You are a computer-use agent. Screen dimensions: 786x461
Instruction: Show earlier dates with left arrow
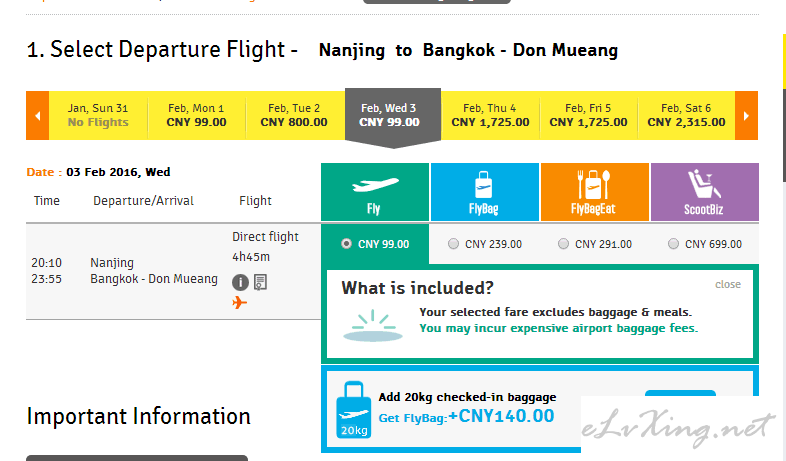tap(38, 116)
